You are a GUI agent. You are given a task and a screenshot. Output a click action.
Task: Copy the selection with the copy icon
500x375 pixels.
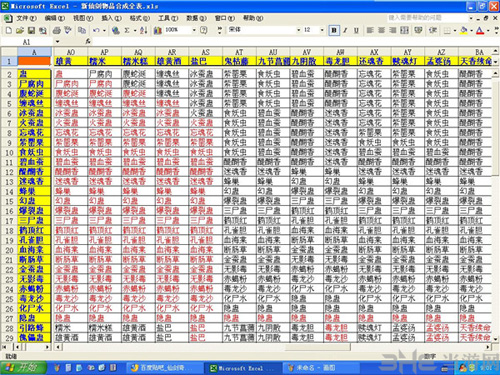[82, 31]
